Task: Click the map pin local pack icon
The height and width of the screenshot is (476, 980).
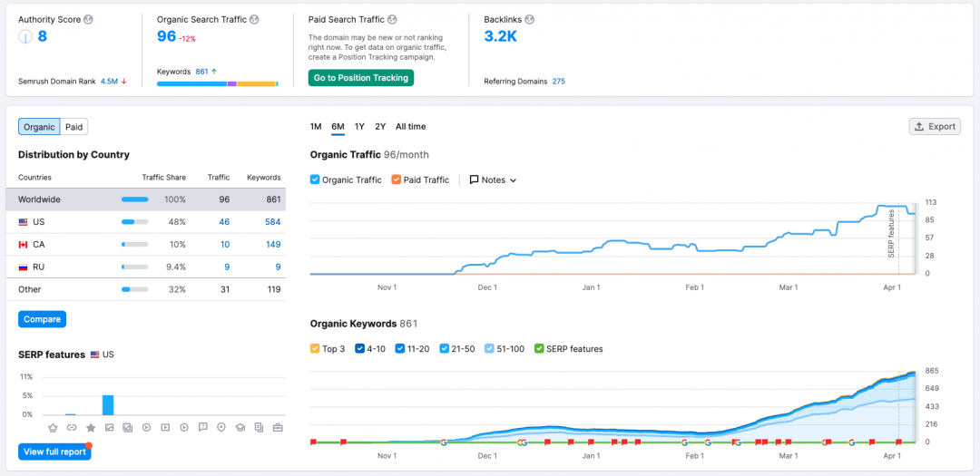Action: (221, 427)
